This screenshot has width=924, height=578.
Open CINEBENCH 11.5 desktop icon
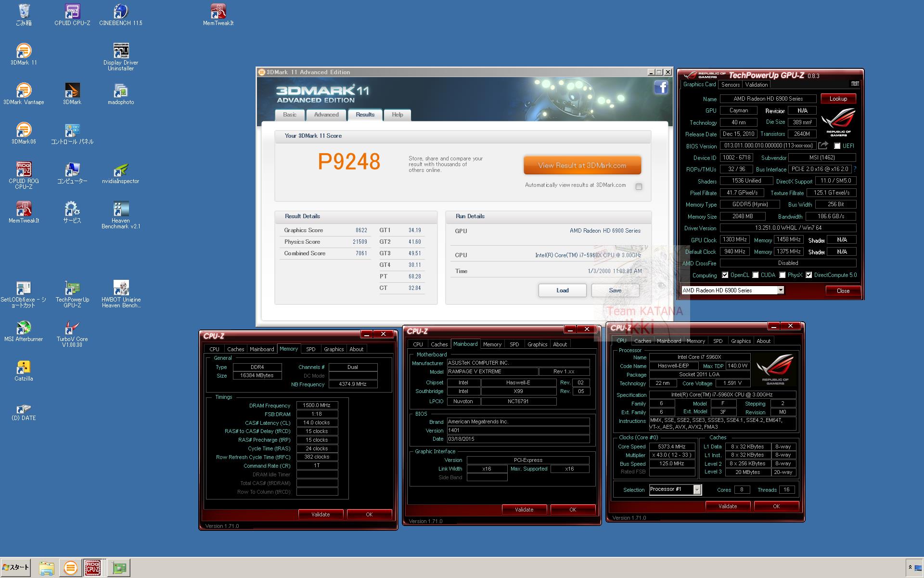tap(121, 14)
